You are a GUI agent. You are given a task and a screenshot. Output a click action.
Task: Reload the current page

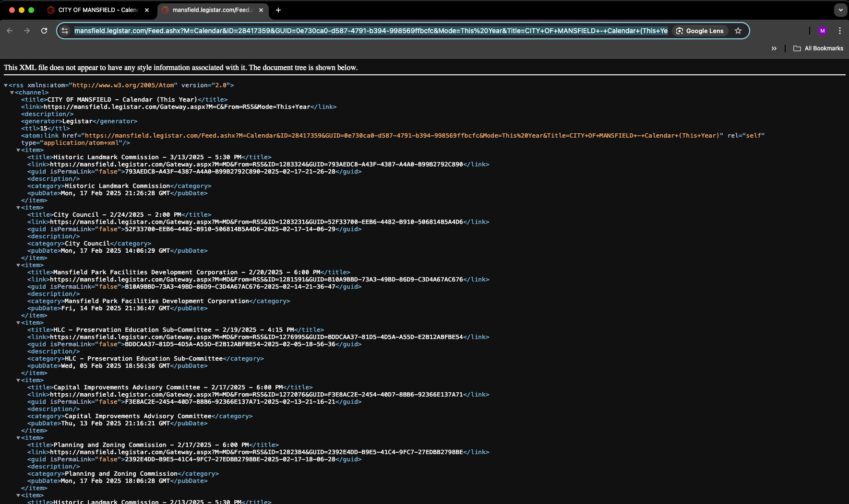pos(44,31)
